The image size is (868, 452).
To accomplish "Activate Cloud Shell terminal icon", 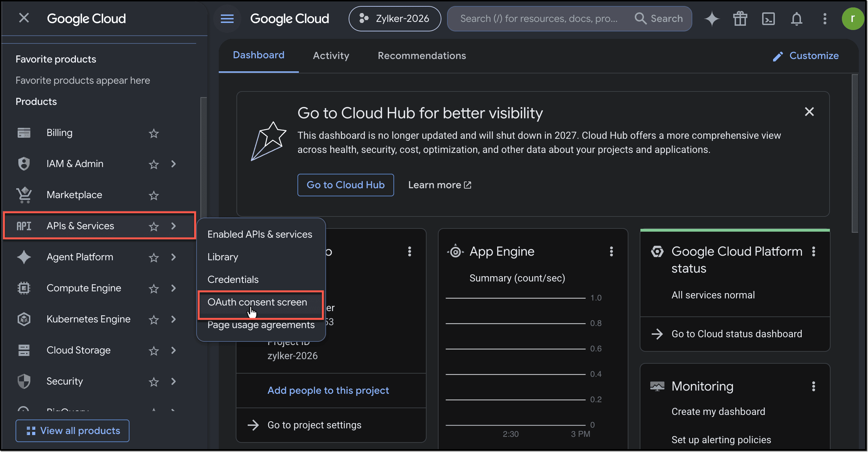I will click(x=768, y=19).
